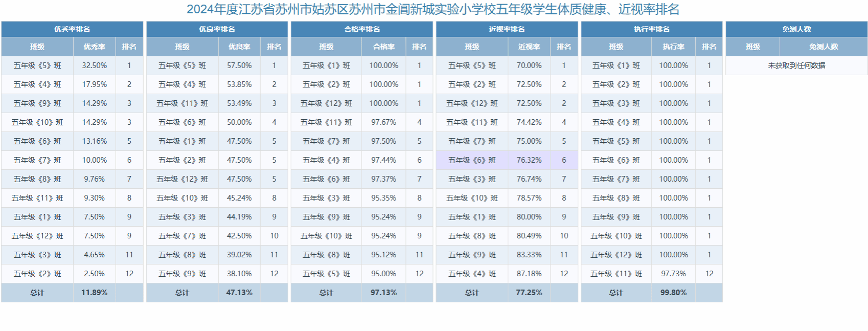The width and height of the screenshot is (868, 331).
Task: Select the 优秀率排名 panel header
Action: click(x=72, y=29)
